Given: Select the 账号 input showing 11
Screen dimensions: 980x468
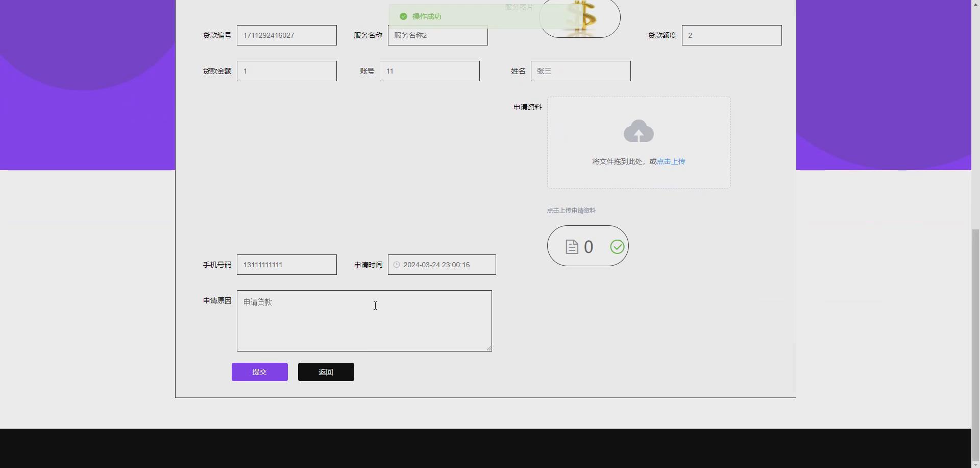Looking at the screenshot, I should (429, 71).
